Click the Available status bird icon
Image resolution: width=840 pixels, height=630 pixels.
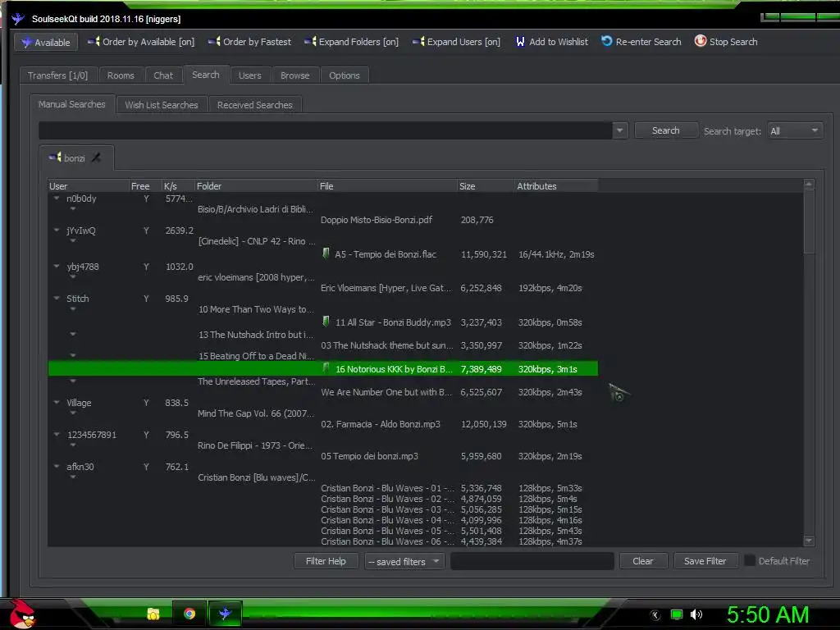pos(26,43)
